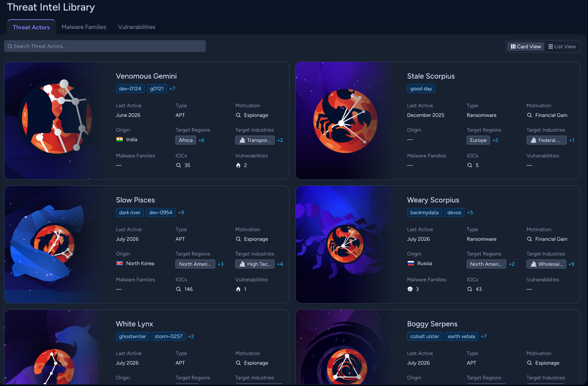Expand +2 more aliases for White Lynx
Viewport: 588px width, 386px height.
click(x=191, y=336)
